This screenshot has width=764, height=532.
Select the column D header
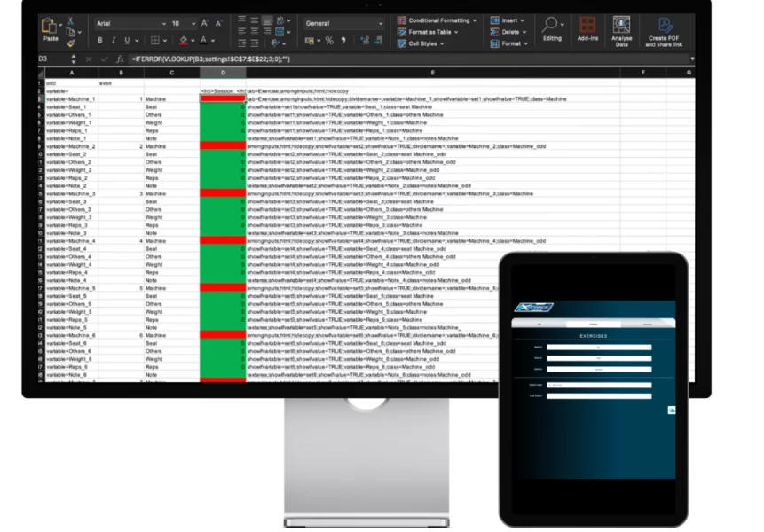pyautogui.click(x=223, y=73)
